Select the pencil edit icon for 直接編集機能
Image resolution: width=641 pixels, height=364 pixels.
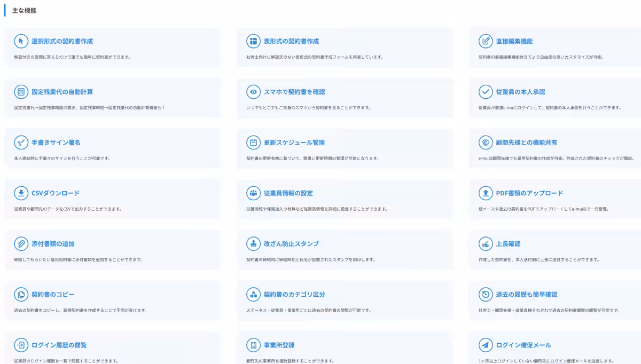[486, 41]
